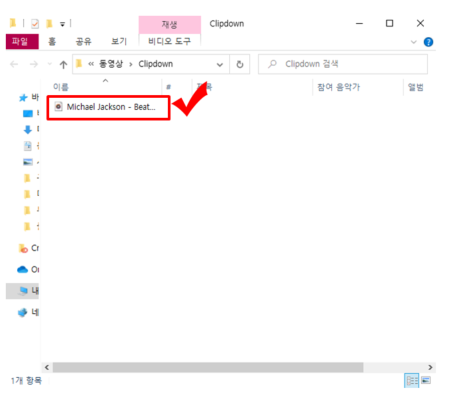Open the Pictures icon in navigation pane
Image resolution: width=455 pixels, height=403 pixels.
click(28, 162)
